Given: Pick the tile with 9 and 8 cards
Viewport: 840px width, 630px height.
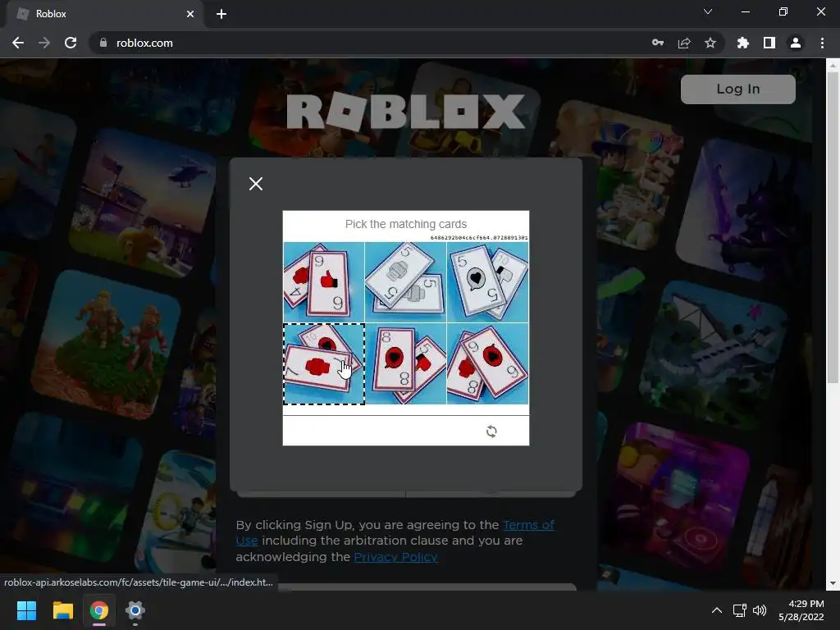Looking at the screenshot, I should (487, 363).
